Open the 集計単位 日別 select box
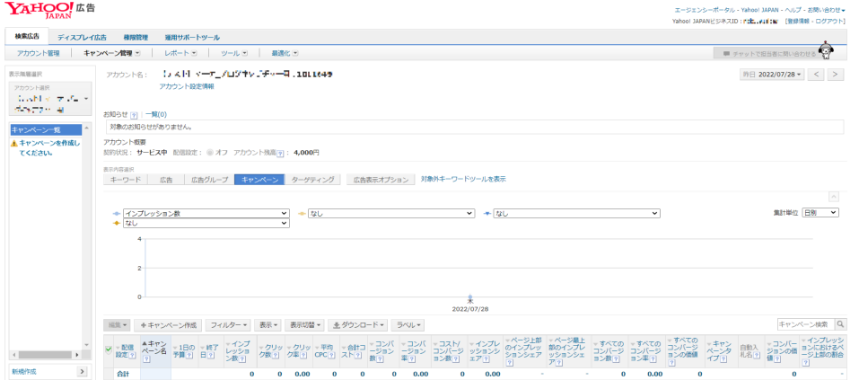 click(820, 213)
